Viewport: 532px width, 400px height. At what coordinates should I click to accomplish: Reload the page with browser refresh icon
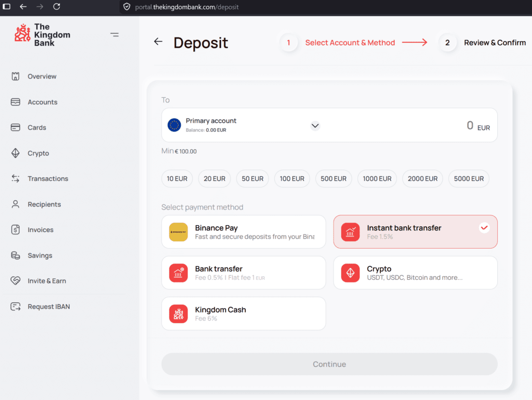click(57, 6)
